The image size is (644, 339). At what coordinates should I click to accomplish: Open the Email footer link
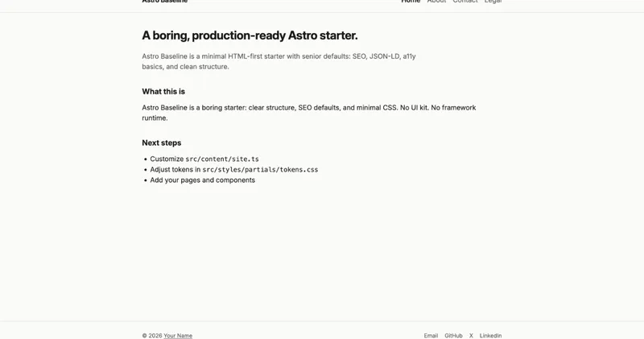431,336
